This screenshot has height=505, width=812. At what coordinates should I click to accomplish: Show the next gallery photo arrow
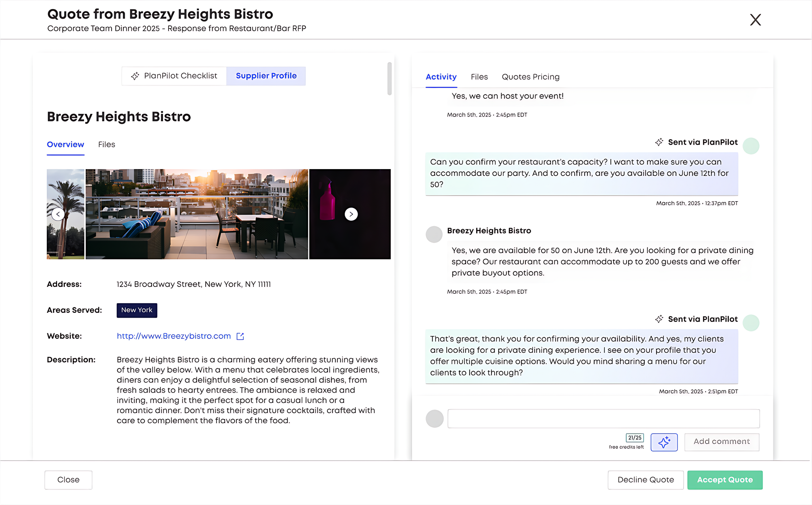pyautogui.click(x=351, y=214)
